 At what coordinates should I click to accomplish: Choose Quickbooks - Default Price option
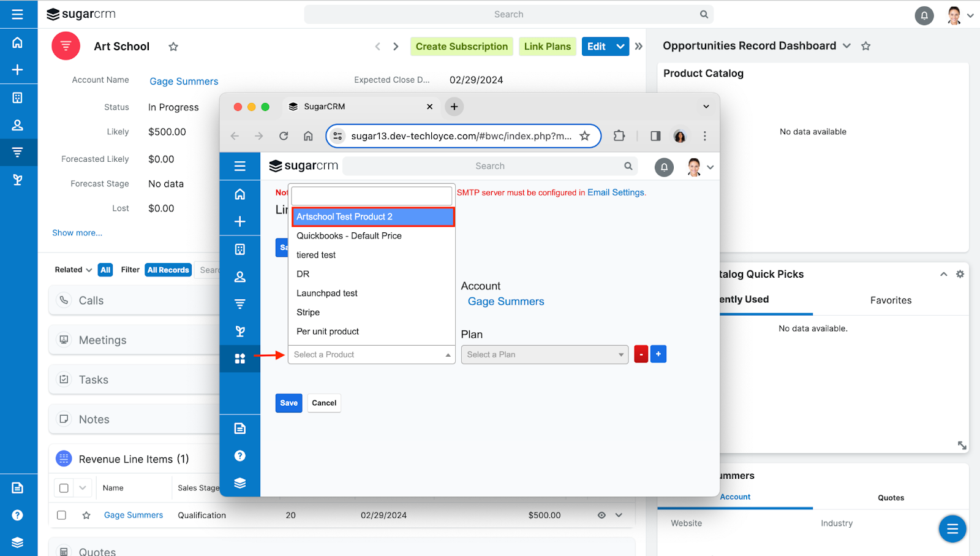(373, 236)
